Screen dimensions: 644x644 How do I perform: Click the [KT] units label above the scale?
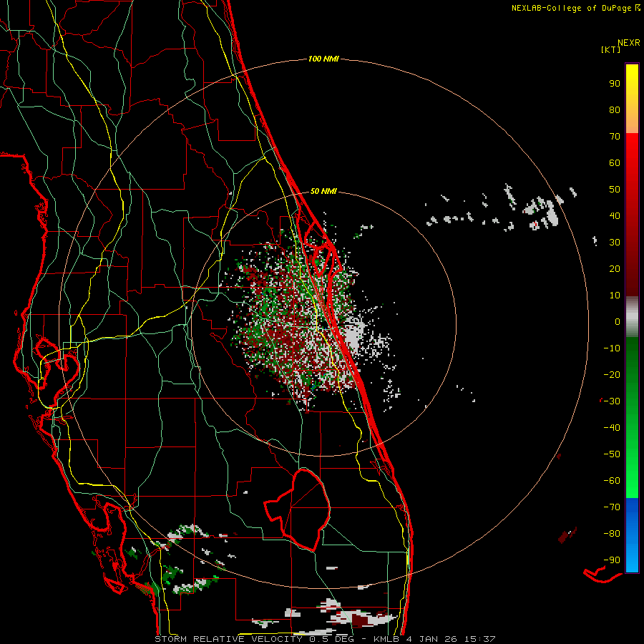pyautogui.click(x=611, y=49)
